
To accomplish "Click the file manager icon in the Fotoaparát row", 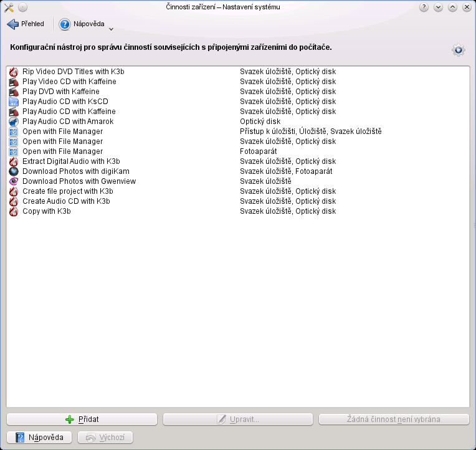I will 13,151.
